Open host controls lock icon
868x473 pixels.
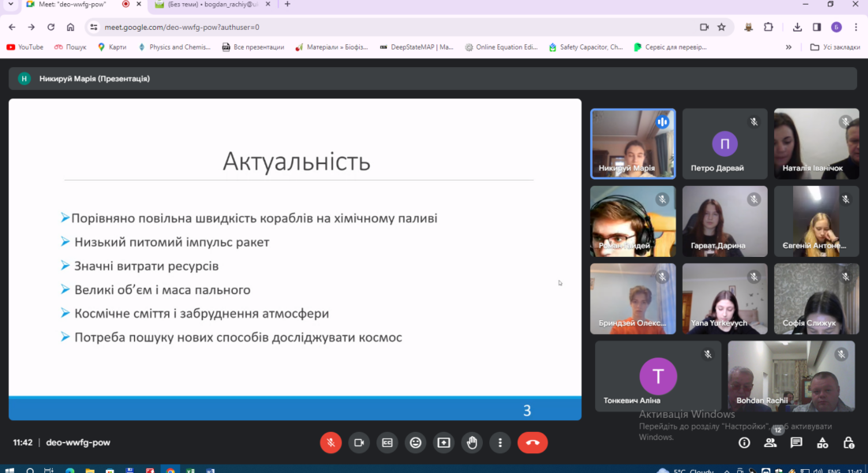(x=848, y=443)
